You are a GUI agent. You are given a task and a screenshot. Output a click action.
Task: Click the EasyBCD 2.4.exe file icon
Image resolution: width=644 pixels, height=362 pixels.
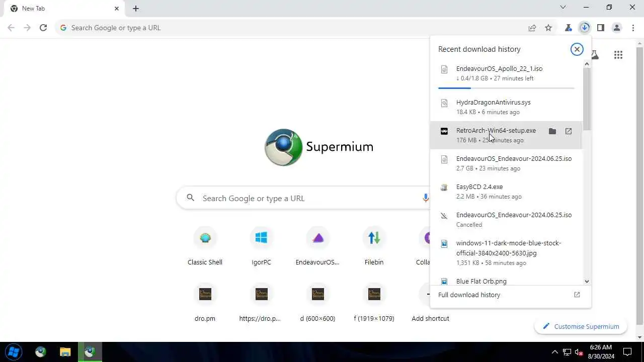(444, 188)
